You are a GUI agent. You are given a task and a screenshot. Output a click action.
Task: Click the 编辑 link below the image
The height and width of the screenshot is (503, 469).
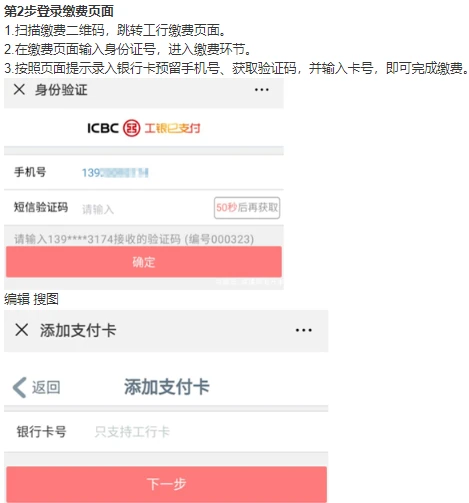click(x=17, y=299)
